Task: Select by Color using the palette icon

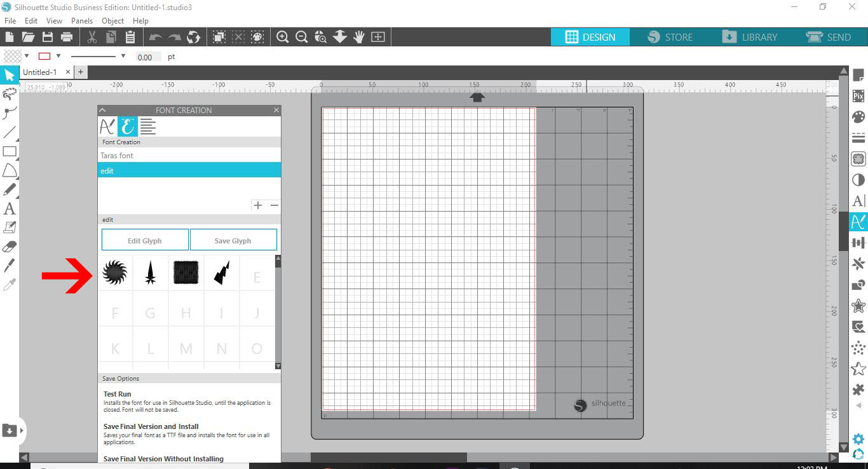Action: pos(257,37)
